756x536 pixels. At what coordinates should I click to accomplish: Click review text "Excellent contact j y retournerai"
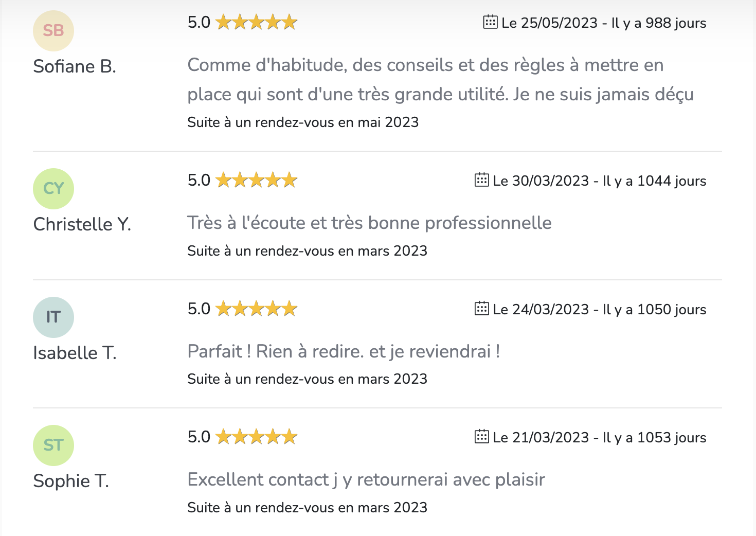coord(366,480)
